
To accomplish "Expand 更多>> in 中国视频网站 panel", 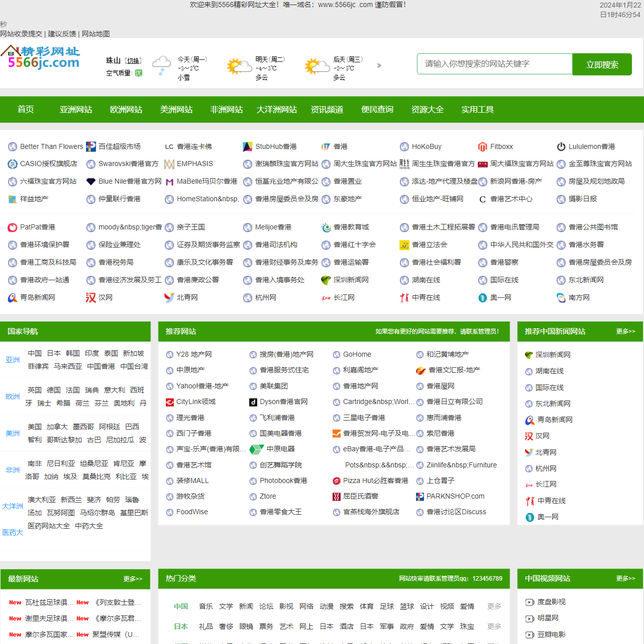I will pos(625,578).
